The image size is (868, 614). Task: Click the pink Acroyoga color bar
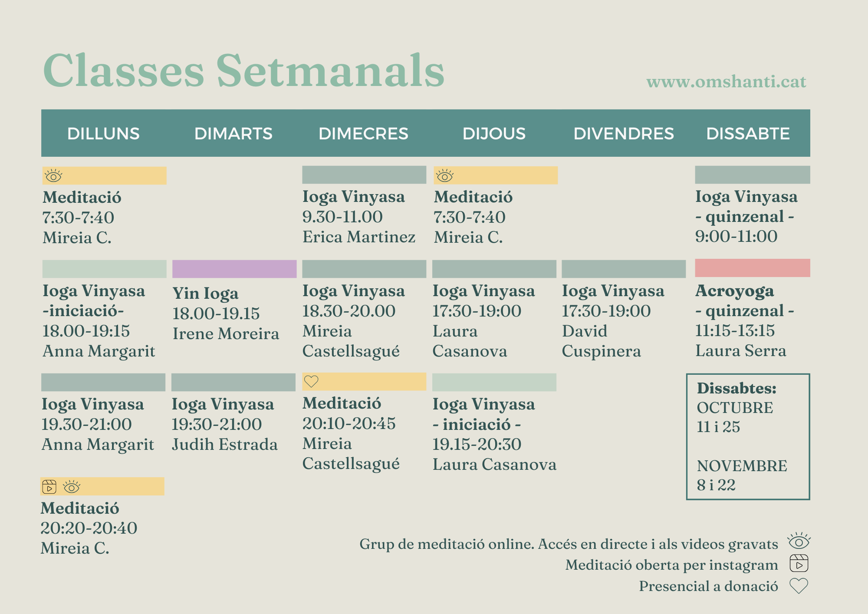coord(752,268)
